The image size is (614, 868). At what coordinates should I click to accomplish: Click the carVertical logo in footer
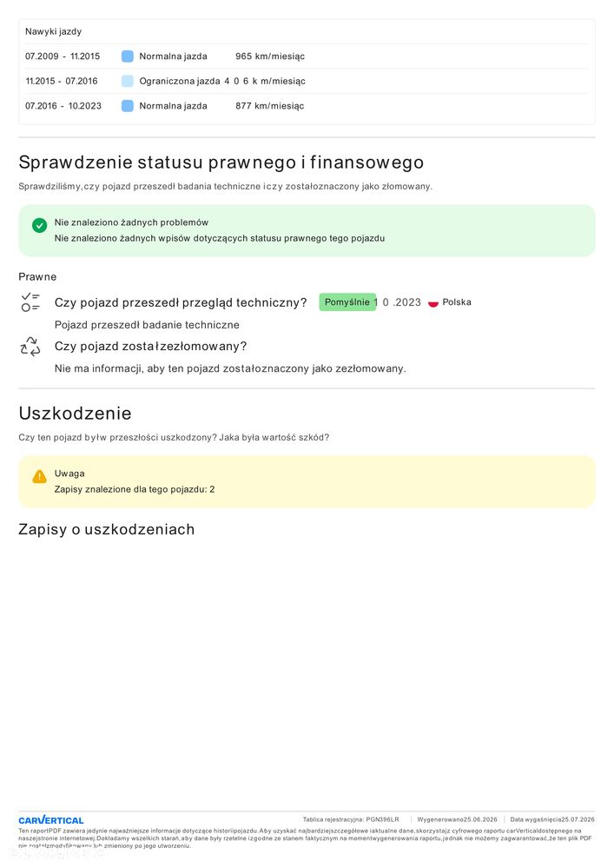[51, 820]
